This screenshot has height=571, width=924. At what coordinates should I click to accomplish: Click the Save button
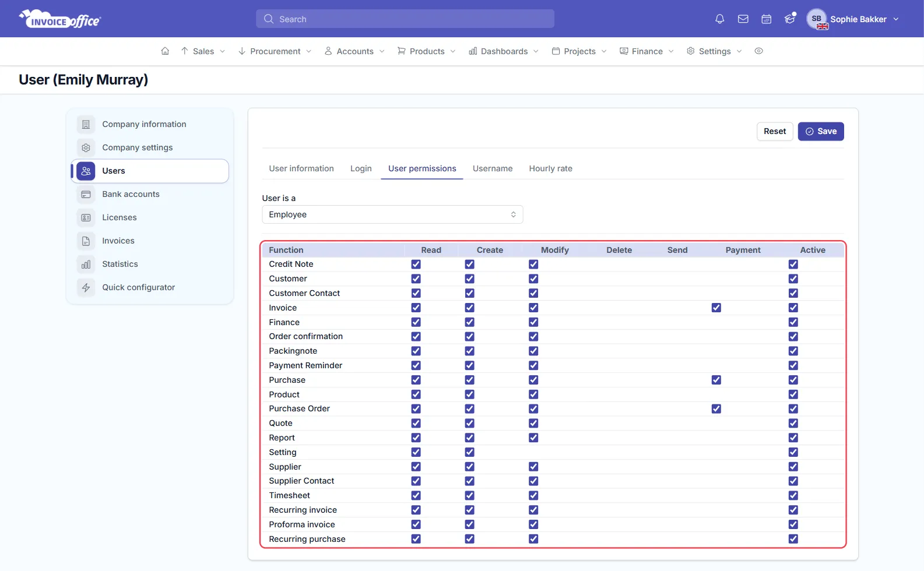point(821,132)
